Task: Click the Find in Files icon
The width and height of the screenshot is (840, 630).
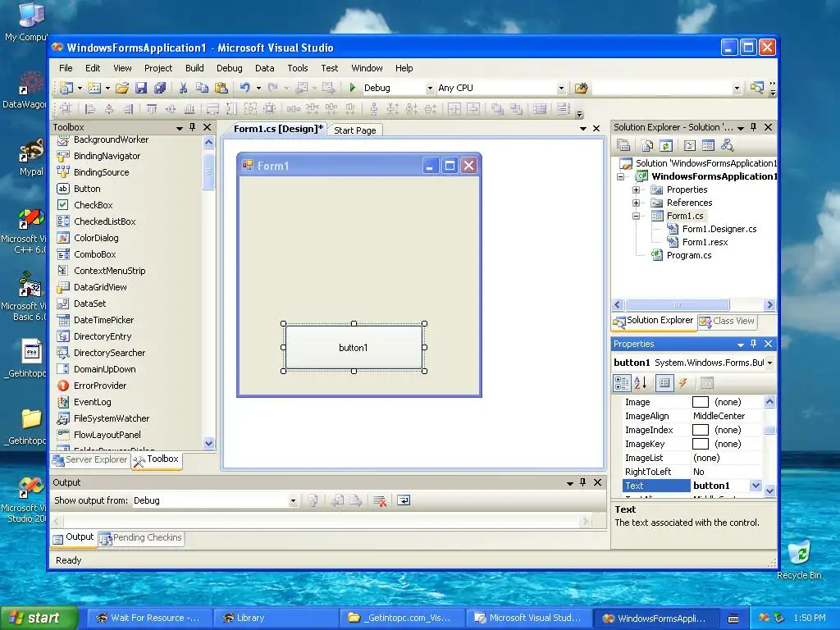Action: tap(582, 88)
